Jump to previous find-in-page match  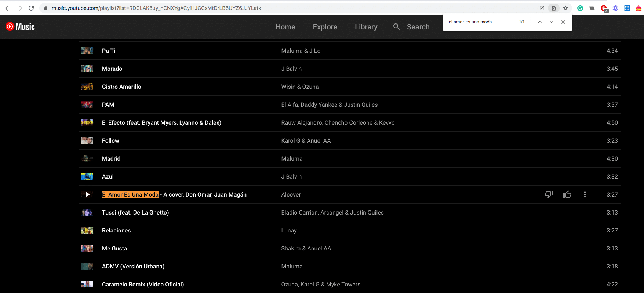(x=539, y=22)
